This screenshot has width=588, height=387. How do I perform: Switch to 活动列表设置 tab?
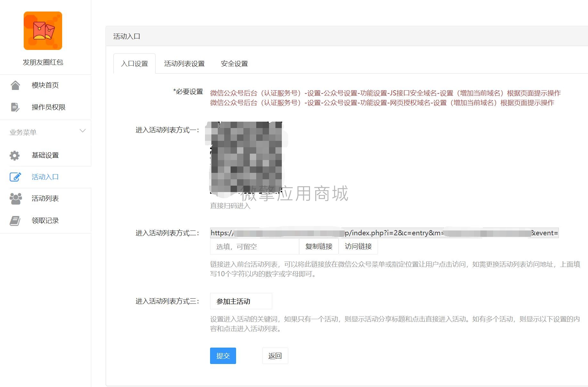(184, 64)
